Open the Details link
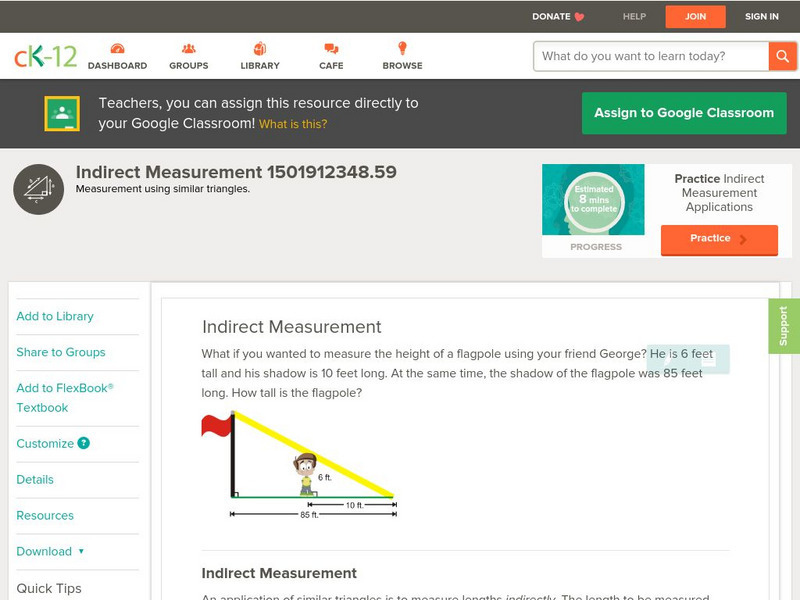This screenshot has width=800, height=600. coord(35,480)
